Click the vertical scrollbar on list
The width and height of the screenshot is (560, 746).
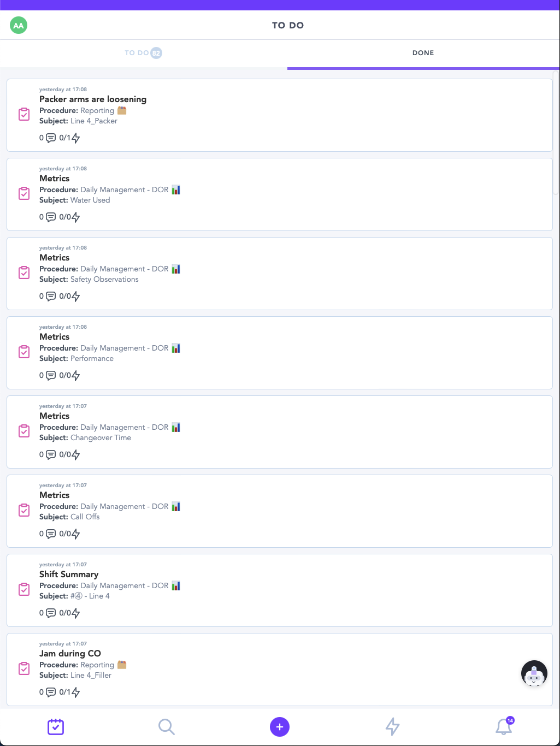[x=556, y=132]
